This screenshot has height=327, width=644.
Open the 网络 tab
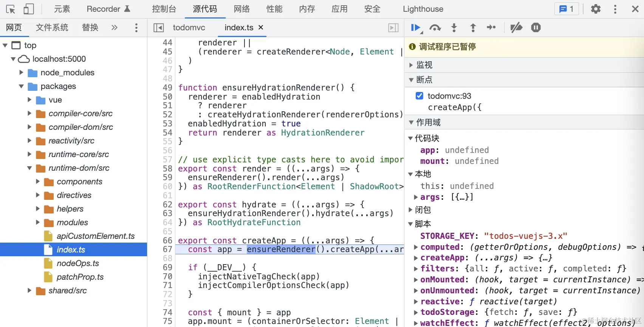pyautogui.click(x=242, y=9)
